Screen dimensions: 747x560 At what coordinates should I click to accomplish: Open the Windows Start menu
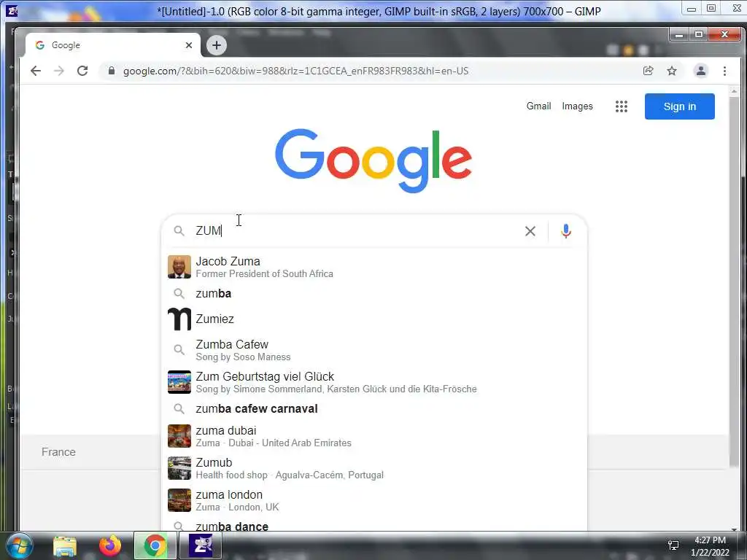coord(19,545)
